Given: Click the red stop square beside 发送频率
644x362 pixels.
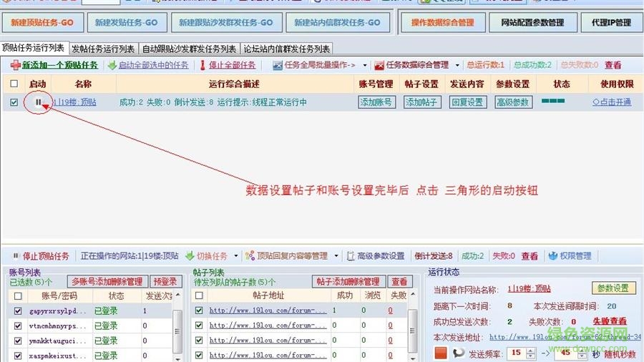Looking at the screenshot, I should (441, 353).
